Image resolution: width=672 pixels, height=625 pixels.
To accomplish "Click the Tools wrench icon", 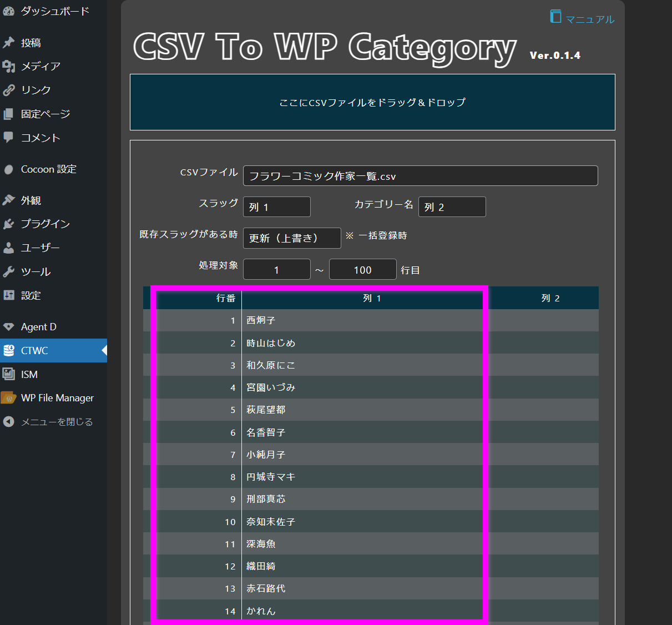I will (x=8, y=271).
